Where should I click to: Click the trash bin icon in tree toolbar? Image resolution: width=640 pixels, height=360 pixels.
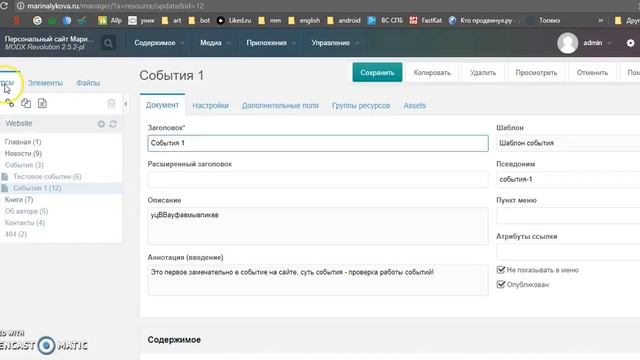(x=111, y=103)
